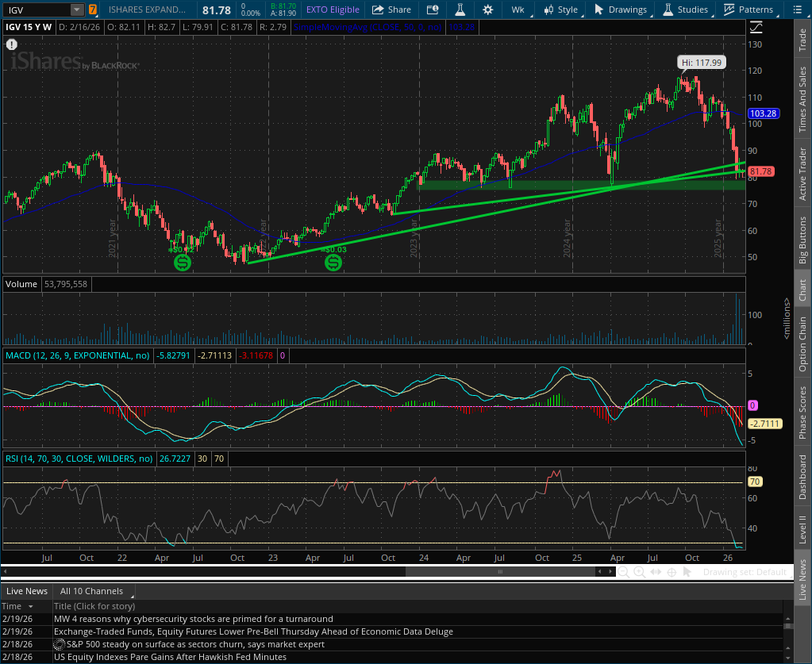Viewport: 812px width, 664px height.
Task: Open the symbol selector dropdown arrow
Action: tap(76, 10)
